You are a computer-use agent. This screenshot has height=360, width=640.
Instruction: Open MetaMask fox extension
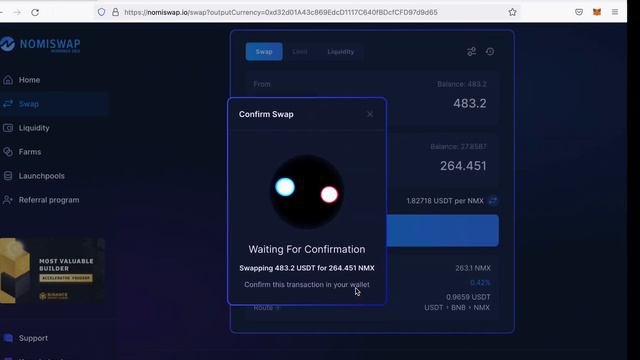click(597, 12)
